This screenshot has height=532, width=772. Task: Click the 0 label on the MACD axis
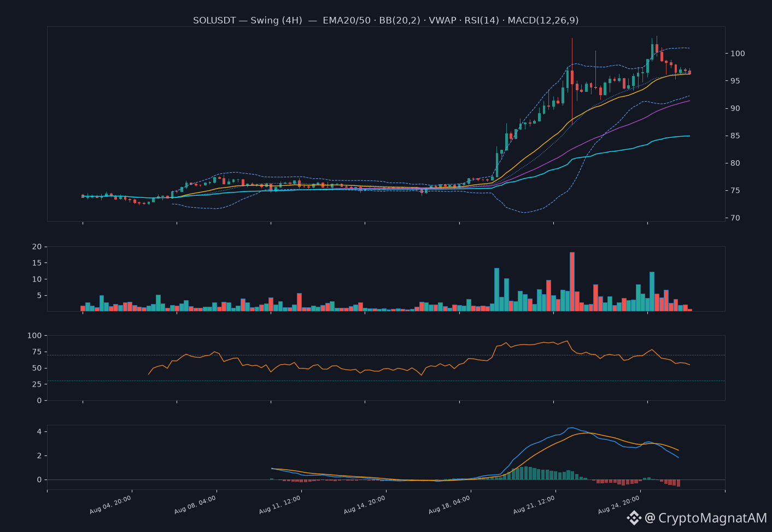coord(39,480)
